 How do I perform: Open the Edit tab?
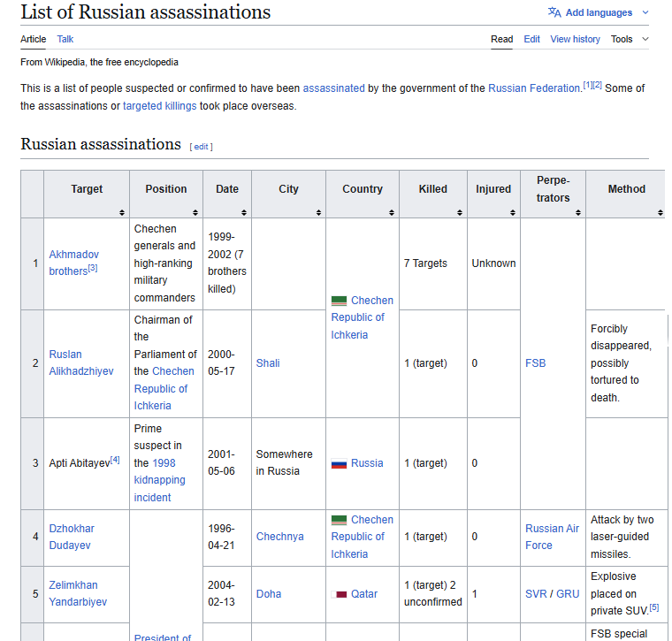tap(532, 39)
